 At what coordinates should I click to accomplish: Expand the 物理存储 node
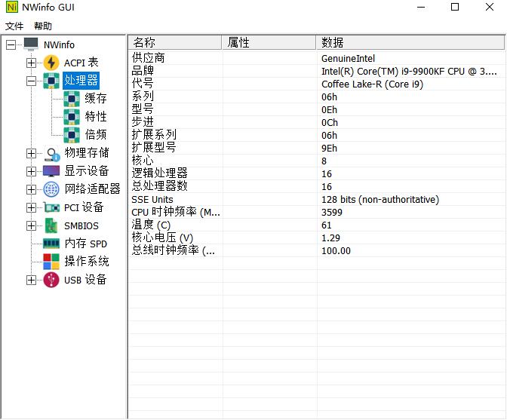click(31, 153)
